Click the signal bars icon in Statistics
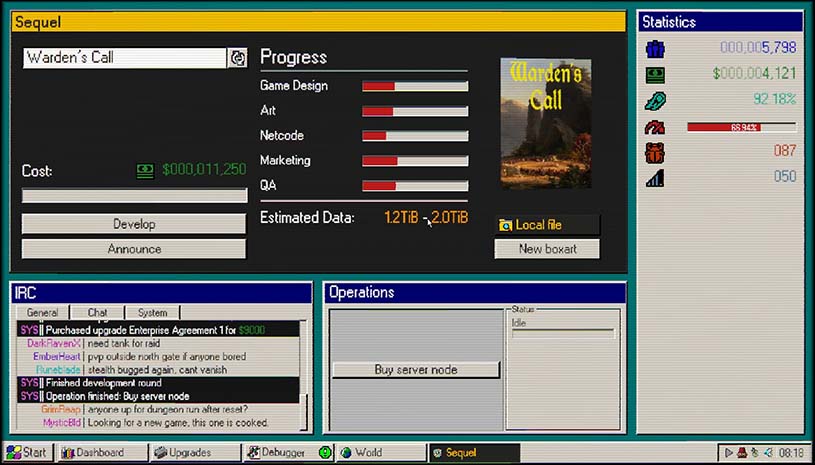 coord(655,177)
